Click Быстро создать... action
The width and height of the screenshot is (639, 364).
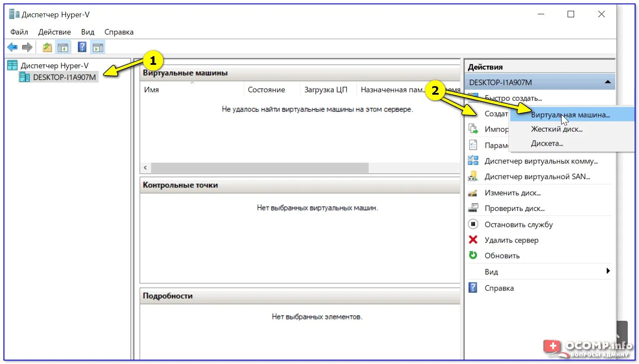pos(513,98)
